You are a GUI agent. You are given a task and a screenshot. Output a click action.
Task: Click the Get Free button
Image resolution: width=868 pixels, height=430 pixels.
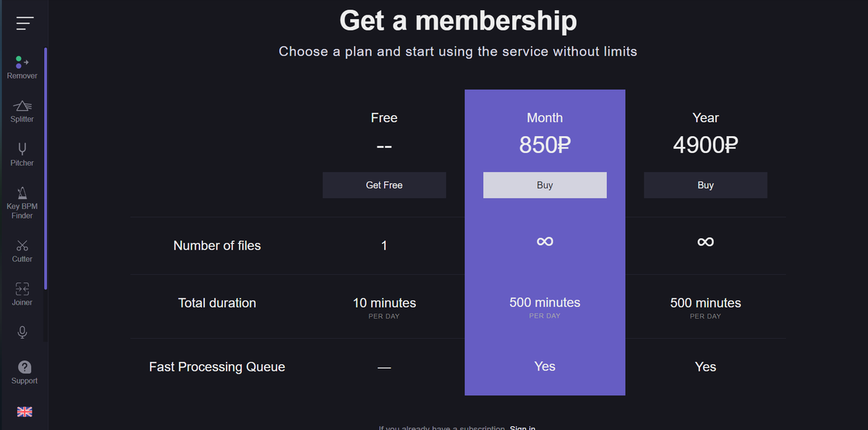point(384,185)
